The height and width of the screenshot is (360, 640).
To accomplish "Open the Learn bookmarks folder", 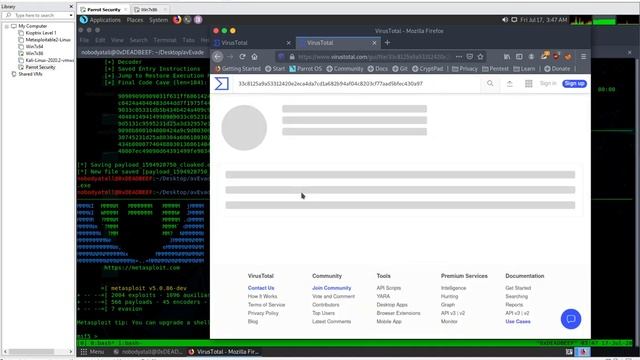I will pyautogui.click(x=524, y=69).
